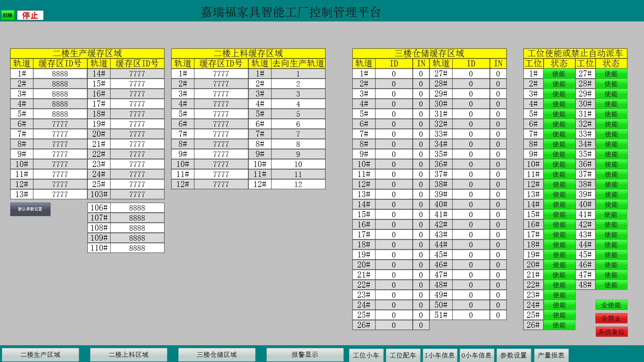644x362 pixels.
Task: Edit storage track 20# IN field
Action: [x=421, y=265]
